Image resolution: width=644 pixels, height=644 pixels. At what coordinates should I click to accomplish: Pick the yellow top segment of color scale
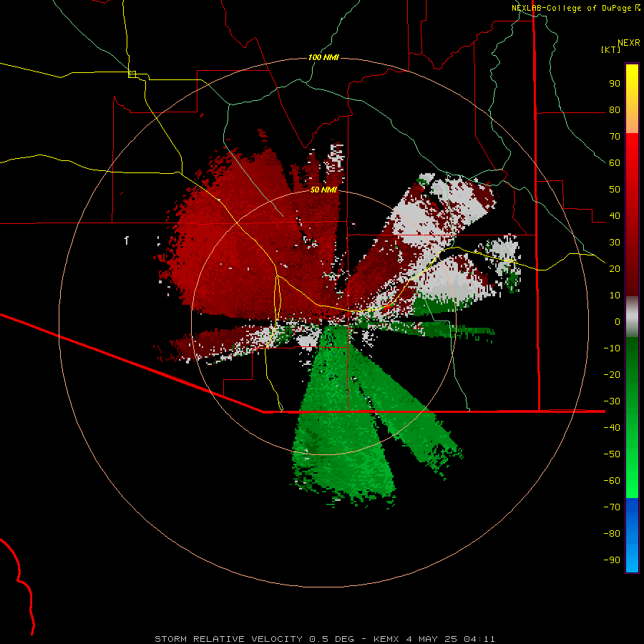coord(632,98)
